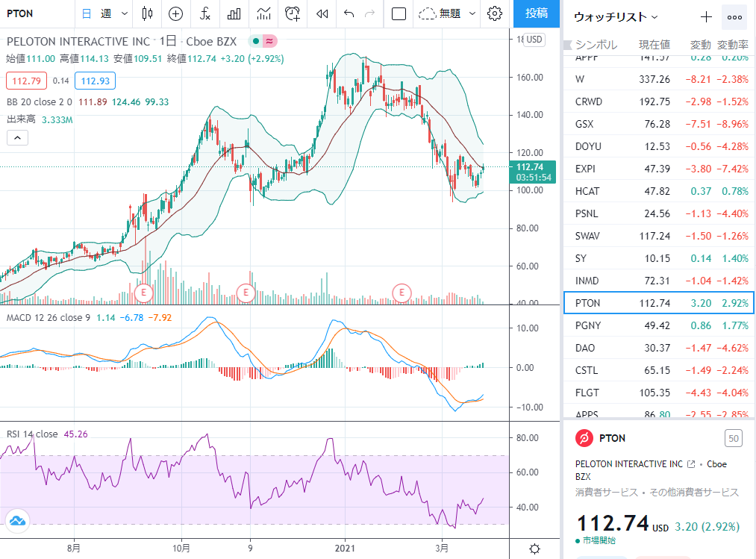The width and height of the screenshot is (756, 559).
Task: Open chart settings gear icon
Action: point(495,13)
